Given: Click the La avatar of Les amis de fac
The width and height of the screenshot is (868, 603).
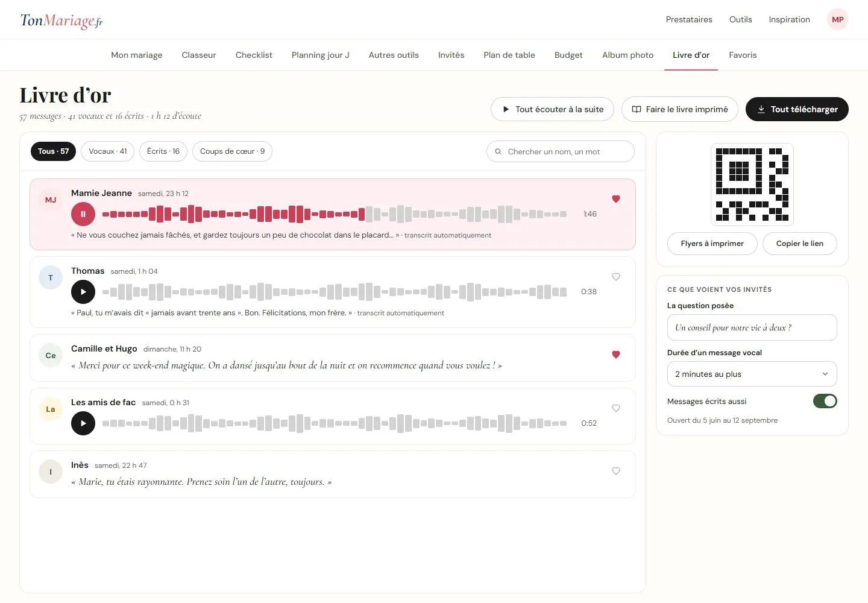Looking at the screenshot, I should click(51, 409).
